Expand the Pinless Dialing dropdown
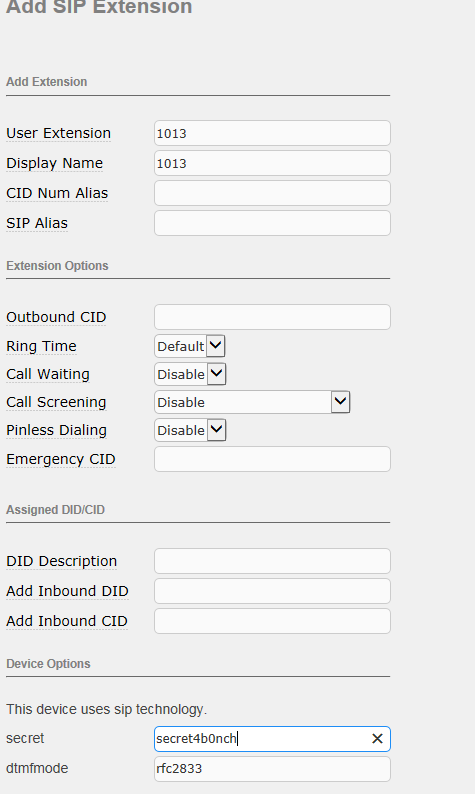This screenshot has height=794, width=475. tap(190, 430)
